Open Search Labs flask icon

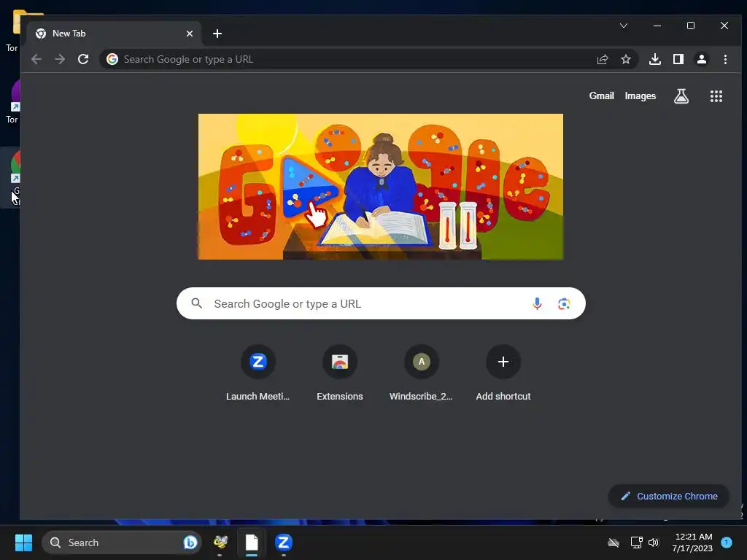coord(681,96)
